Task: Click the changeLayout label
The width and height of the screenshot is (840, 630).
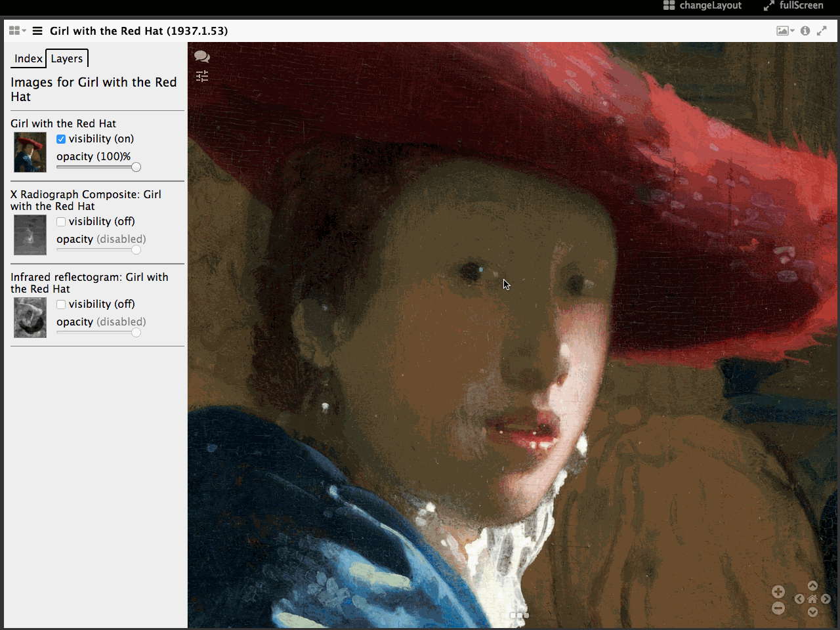Action: pos(711,5)
